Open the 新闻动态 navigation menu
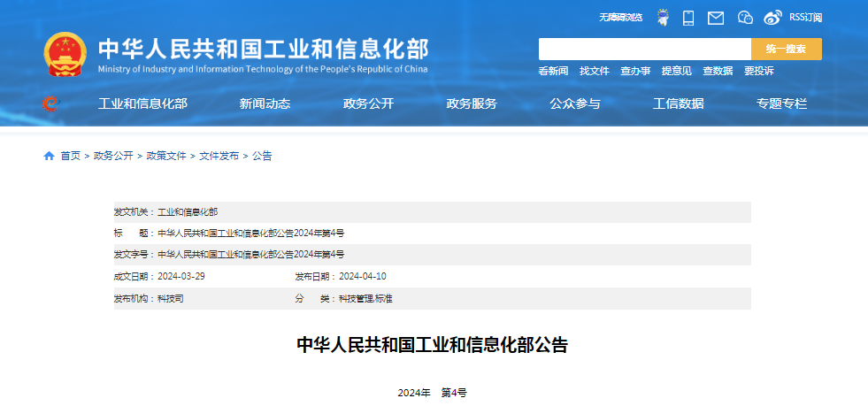868x406 pixels. coord(265,104)
